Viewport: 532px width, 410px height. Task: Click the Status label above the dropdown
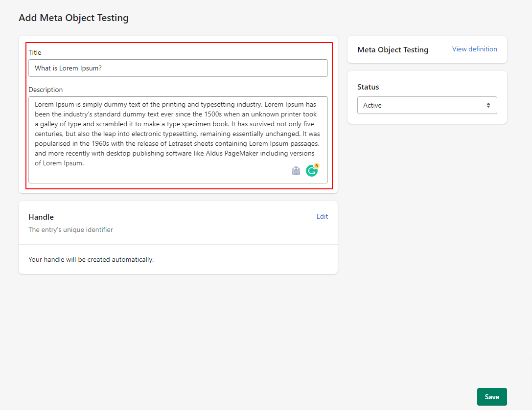368,87
